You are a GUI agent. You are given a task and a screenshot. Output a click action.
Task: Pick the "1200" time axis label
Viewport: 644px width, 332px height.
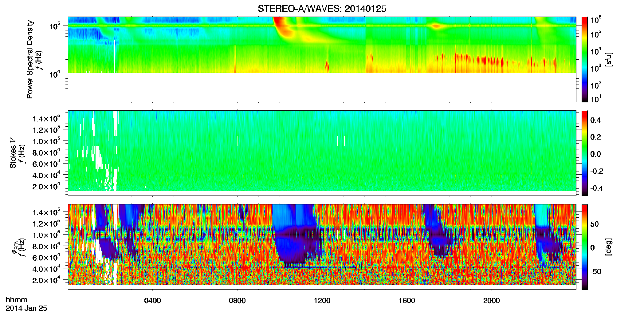click(322, 301)
